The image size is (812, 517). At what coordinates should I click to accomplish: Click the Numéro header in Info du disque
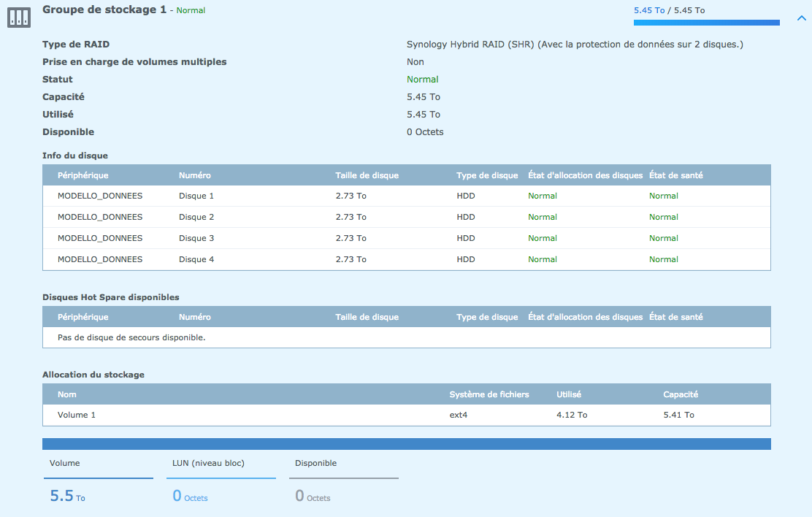coord(195,175)
